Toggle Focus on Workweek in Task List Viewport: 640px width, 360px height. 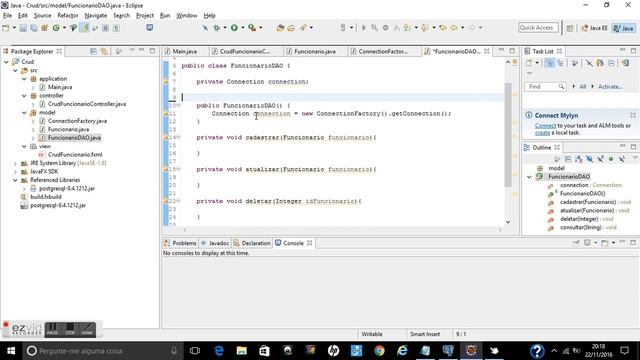(575, 63)
